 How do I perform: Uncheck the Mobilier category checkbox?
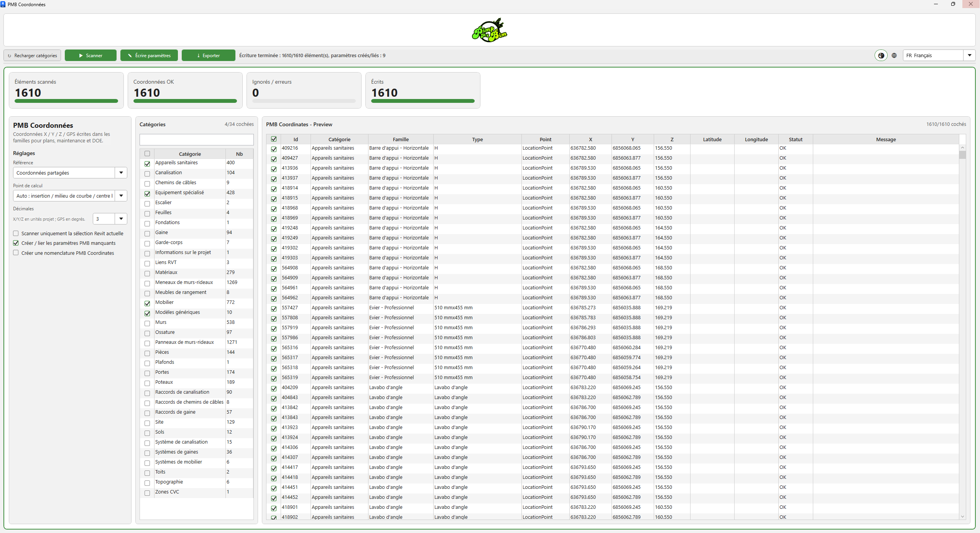(147, 303)
